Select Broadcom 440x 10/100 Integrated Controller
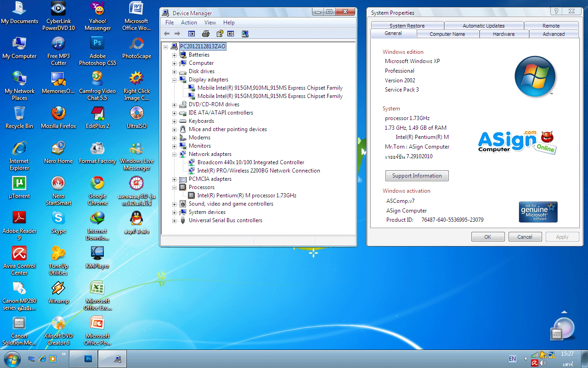The height and width of the screenshot is (368, 588). pos(251,162)
